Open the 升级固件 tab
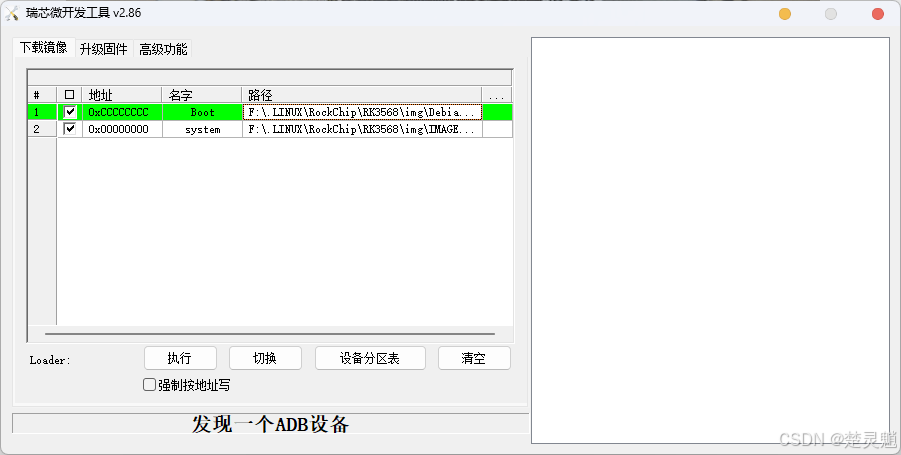The width and height of the screenshot is (901, 455). pyautogui.click(x=103, y=49)
